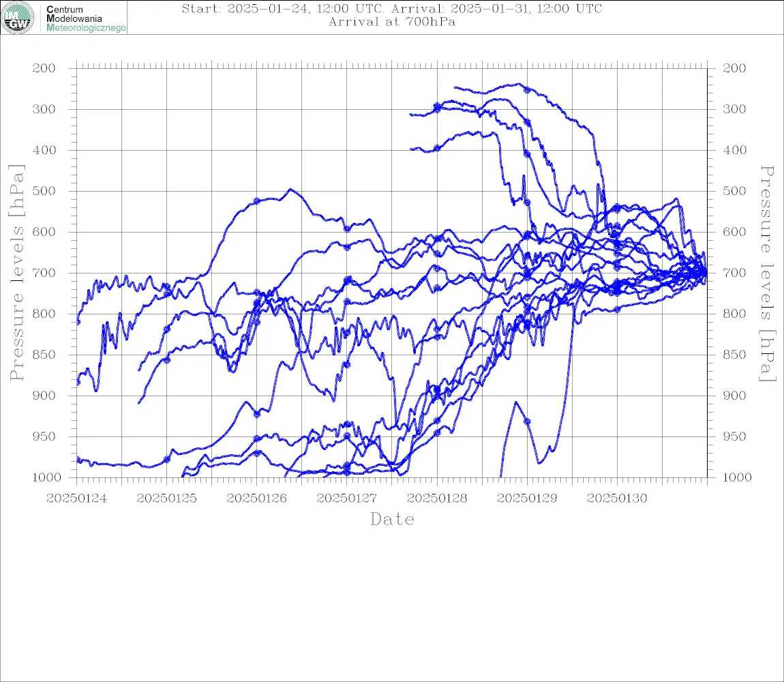Click the left axis 500 label
Image resolution: width=784 pixels, height=682 pixels.
click(44, 191)
